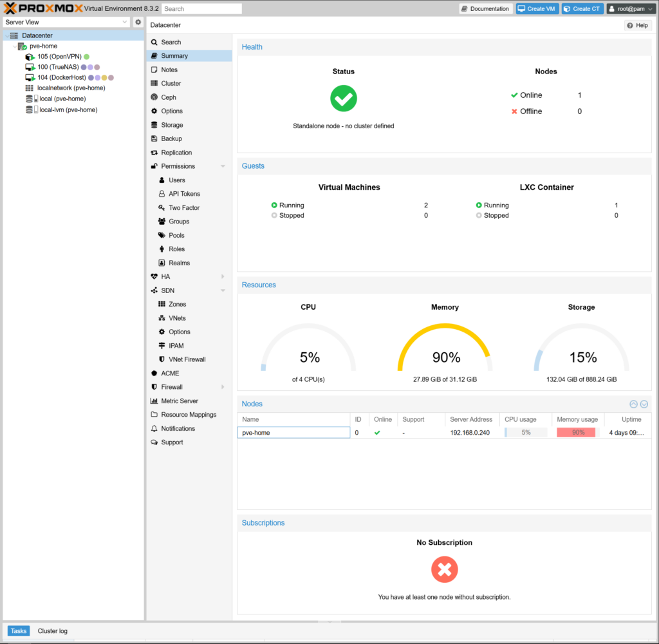This screenshot has width=659, height=644.
Task: Collapse the SDN section arrow
Action: pyautogui.click(x=223, y=290)
